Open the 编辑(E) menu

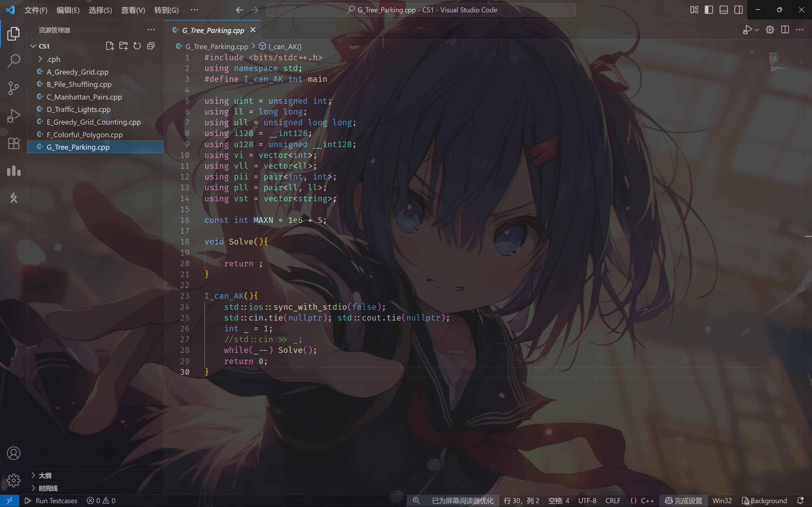pos(68,10)
